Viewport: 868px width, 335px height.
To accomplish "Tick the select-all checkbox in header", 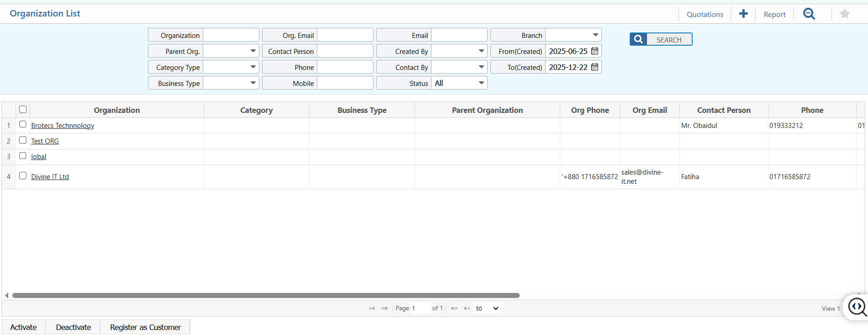I will coord(23,109).
